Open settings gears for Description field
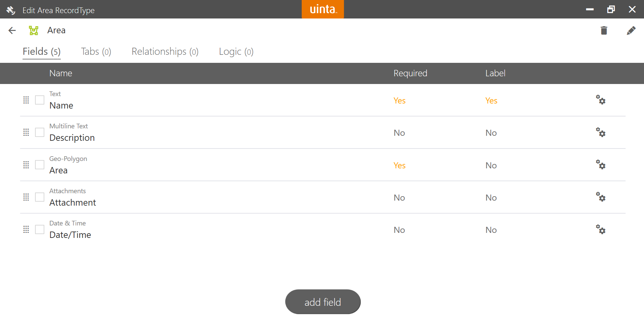This screenshot has width=644, height=335. point(601,132)
